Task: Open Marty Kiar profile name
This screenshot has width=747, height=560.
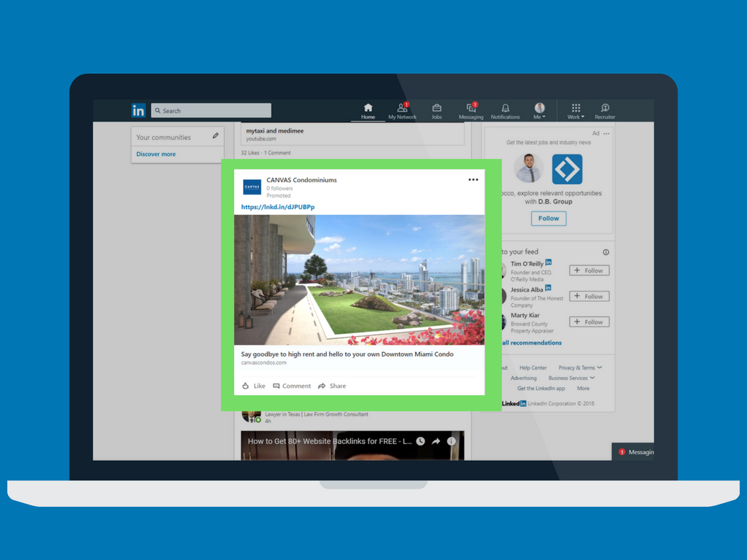Action: [x=525, y=315]
